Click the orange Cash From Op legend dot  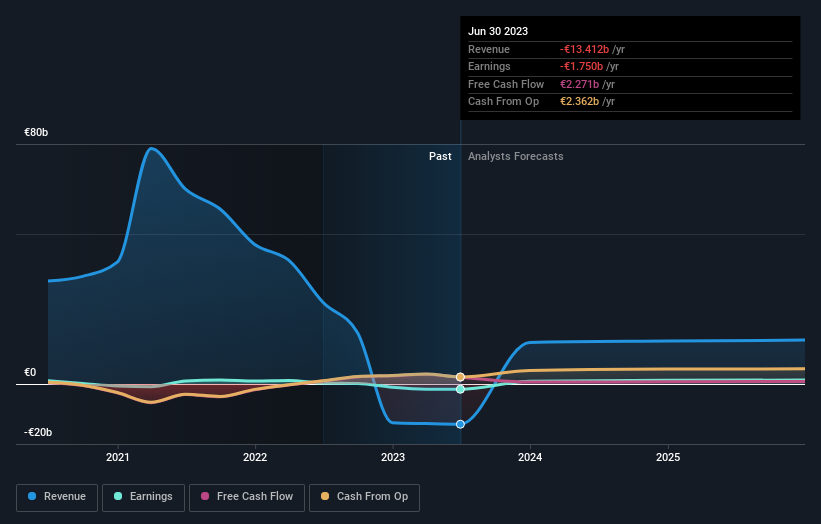coord(325,496)
